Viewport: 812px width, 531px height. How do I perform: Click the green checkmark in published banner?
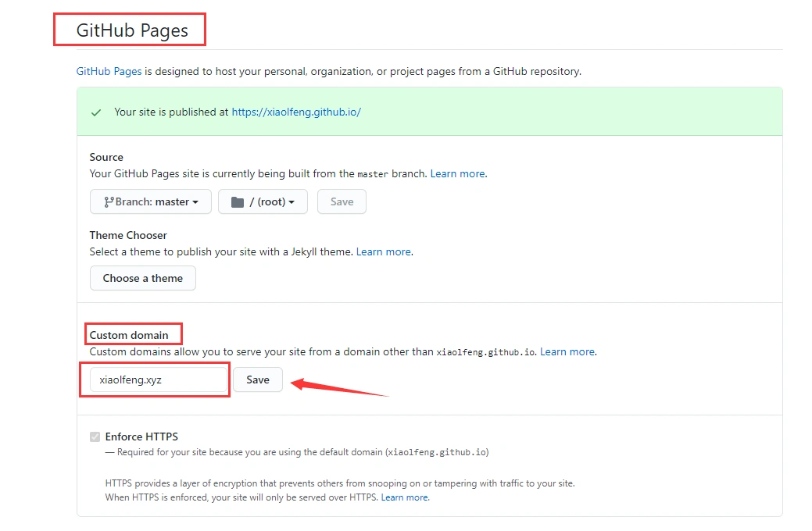tap(96, 112)
